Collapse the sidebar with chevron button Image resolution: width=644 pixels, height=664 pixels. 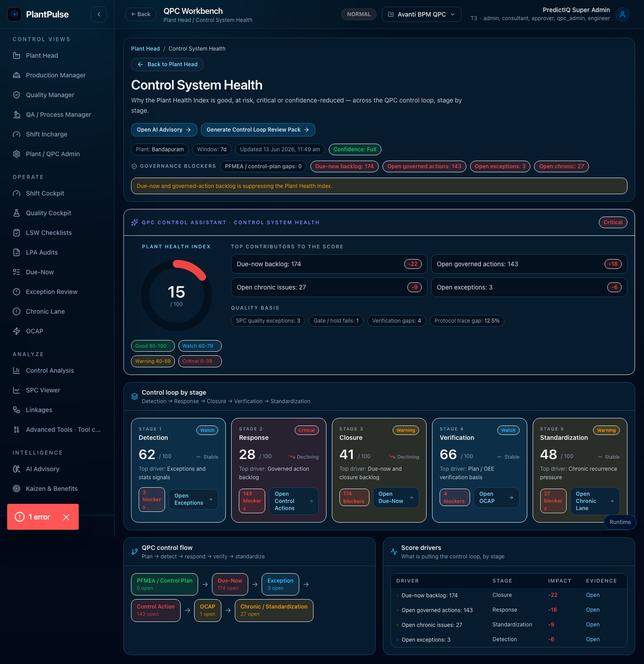[99, 14]
